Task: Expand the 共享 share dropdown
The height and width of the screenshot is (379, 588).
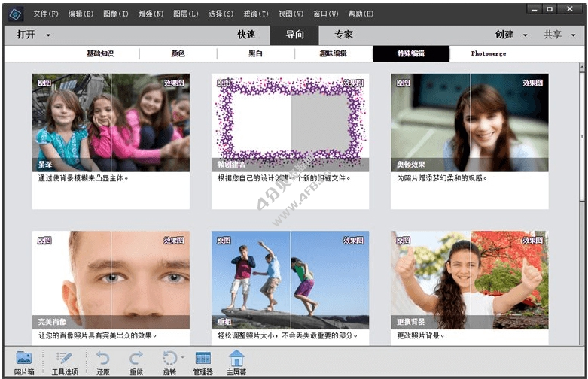Action: pos(571,35)
